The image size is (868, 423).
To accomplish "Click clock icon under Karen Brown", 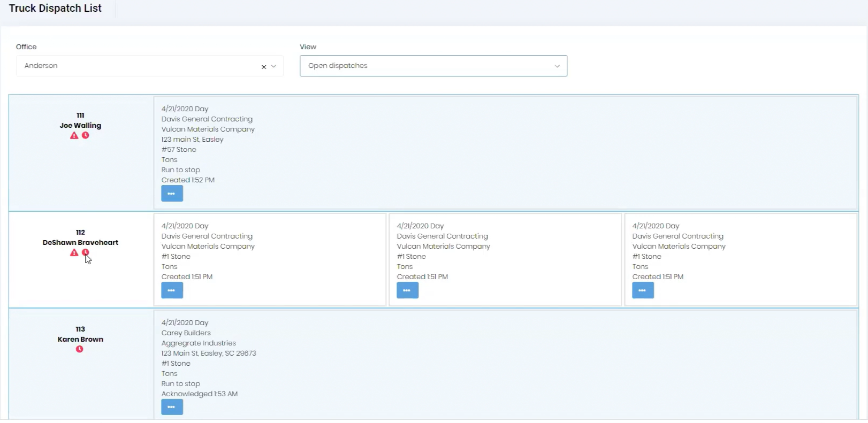I will (80, 349).
